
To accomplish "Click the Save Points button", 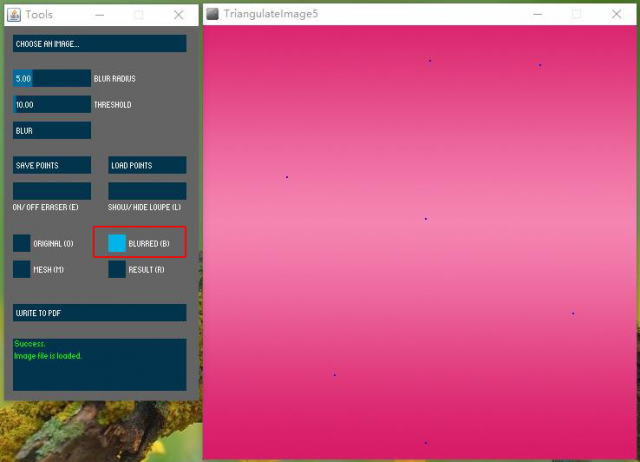I will (52, 165).
